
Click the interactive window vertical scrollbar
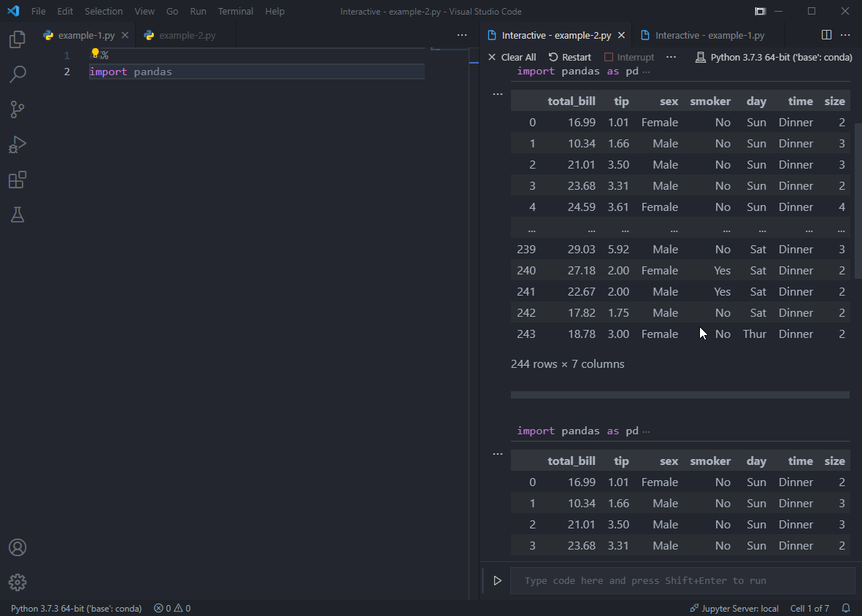(x=858, y=201)
